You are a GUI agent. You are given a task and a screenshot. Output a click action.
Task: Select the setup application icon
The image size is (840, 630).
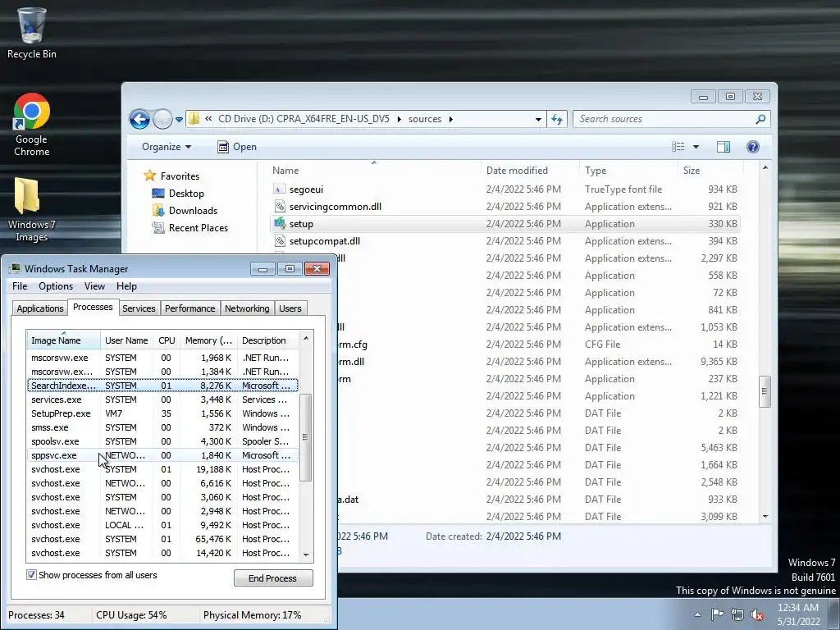pos(279,223)
